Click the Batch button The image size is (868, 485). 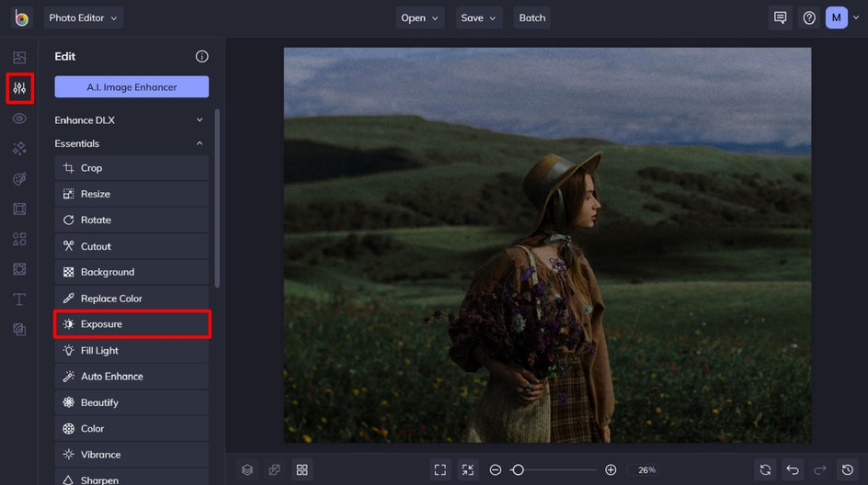pos(532,17)
